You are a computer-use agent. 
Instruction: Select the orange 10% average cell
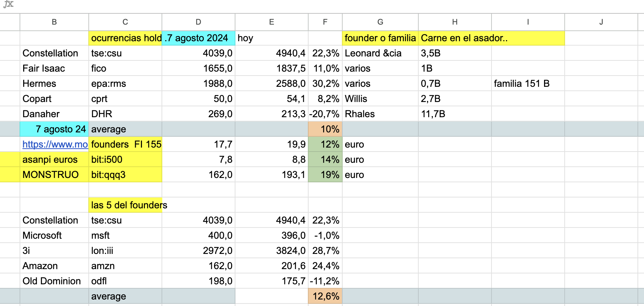click(325, 129)
